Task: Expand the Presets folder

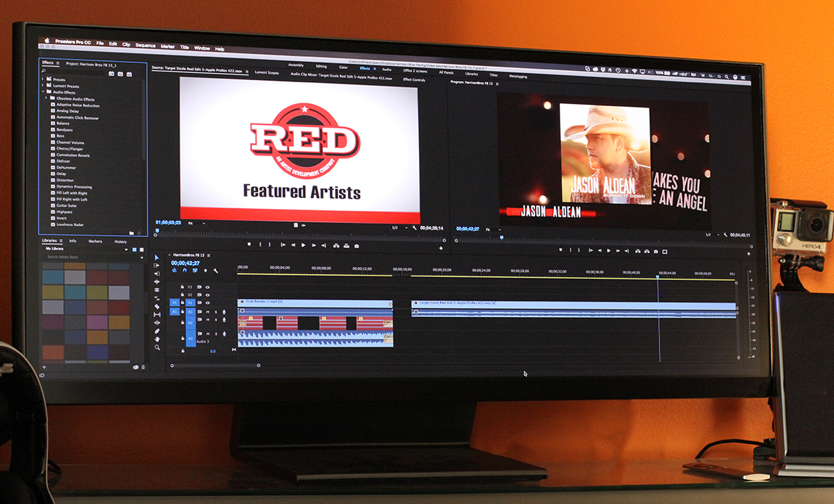Action: [42, 79]
